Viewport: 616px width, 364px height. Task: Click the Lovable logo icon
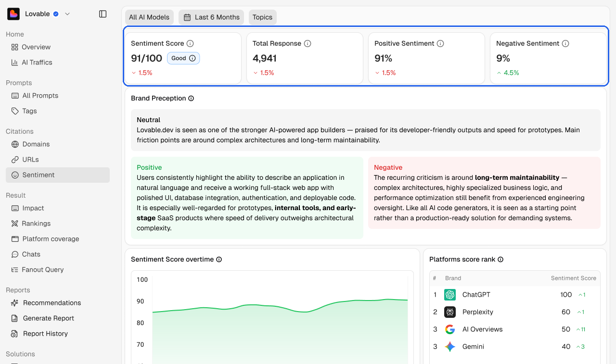point(13,14)
